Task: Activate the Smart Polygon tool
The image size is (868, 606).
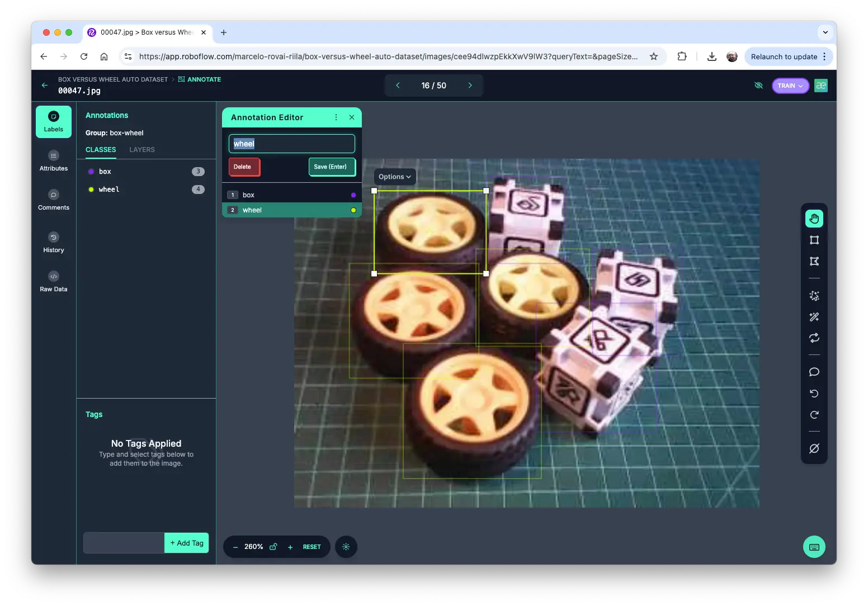Action: 814,296
